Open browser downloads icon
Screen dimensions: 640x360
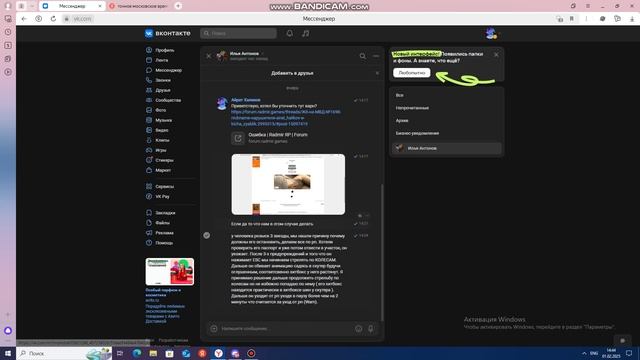(632, 19)
